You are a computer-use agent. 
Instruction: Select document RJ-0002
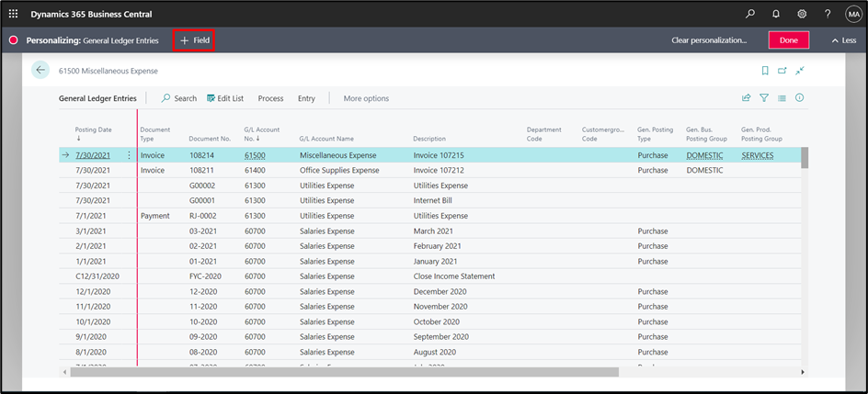click(x=201, y=216)
